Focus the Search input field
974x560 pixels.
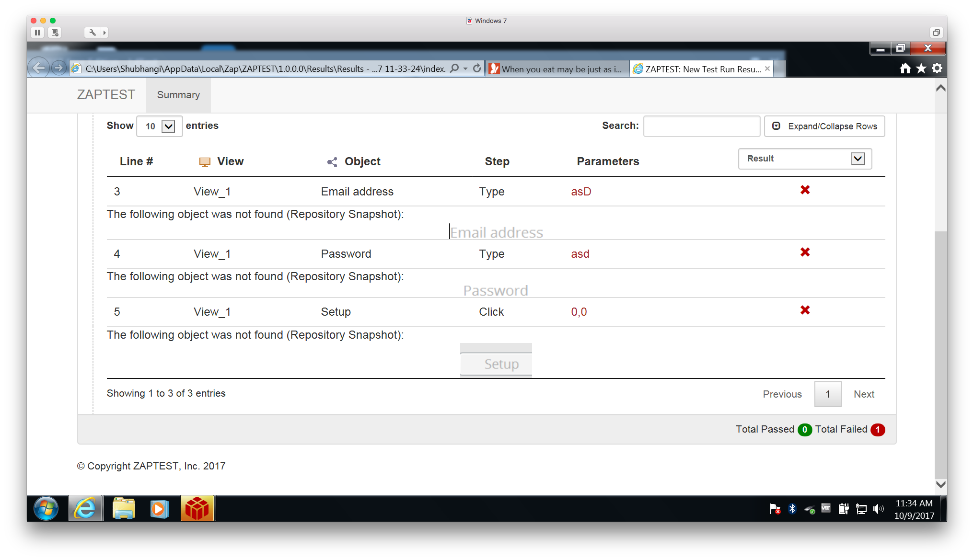point(702,126)
